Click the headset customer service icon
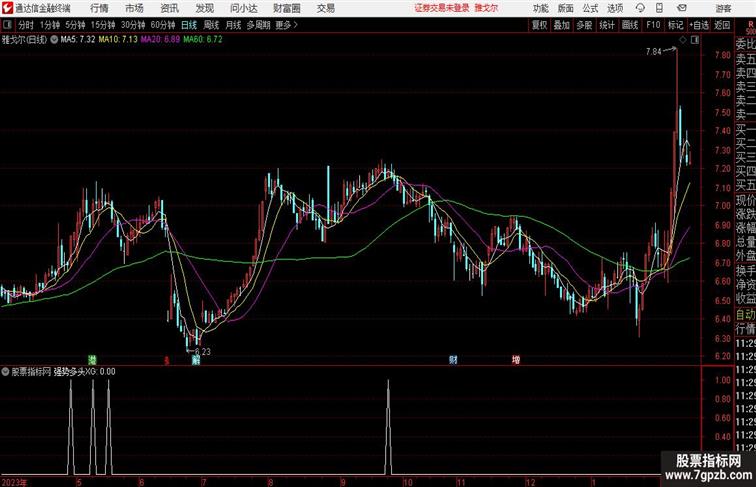This screenshot has width=756, height=487. tap(640, 8)
